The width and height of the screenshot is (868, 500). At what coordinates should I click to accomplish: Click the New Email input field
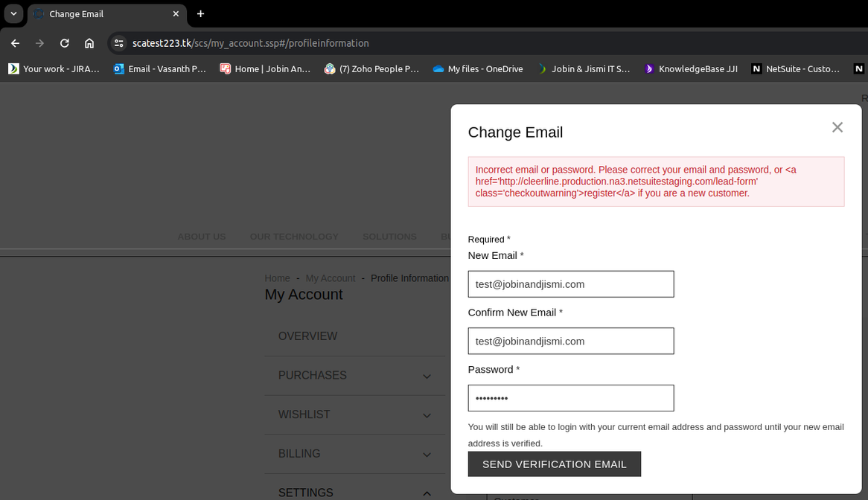click(570, 284)
